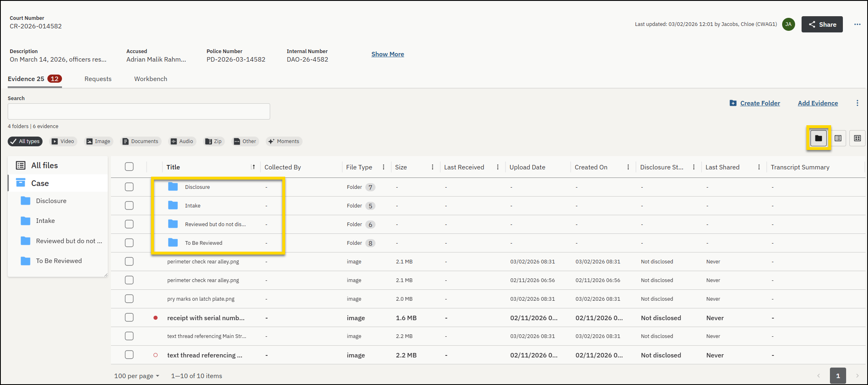Open the Workbench tab
The height and width of the screenshot is (385, 868).
coord(150,79)
